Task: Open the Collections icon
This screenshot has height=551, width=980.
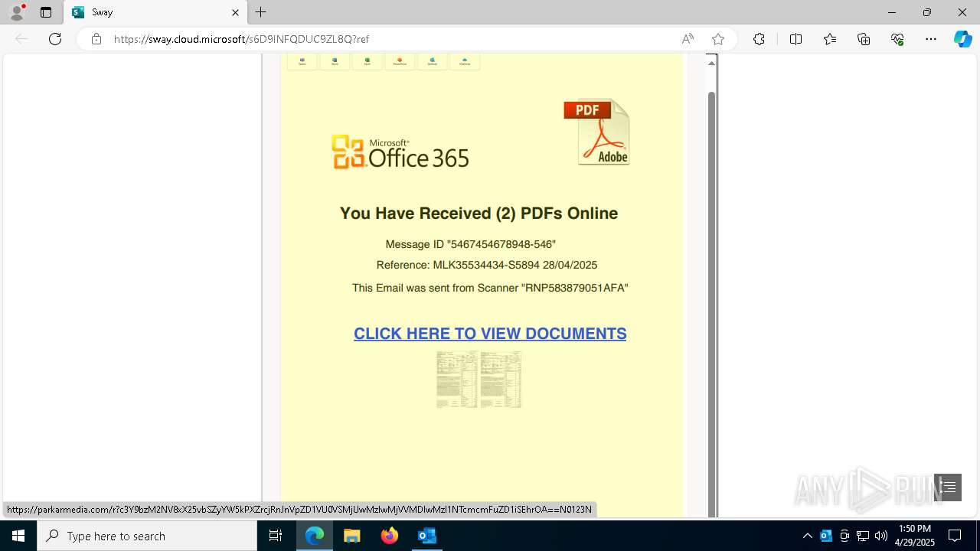Action: 864,39
